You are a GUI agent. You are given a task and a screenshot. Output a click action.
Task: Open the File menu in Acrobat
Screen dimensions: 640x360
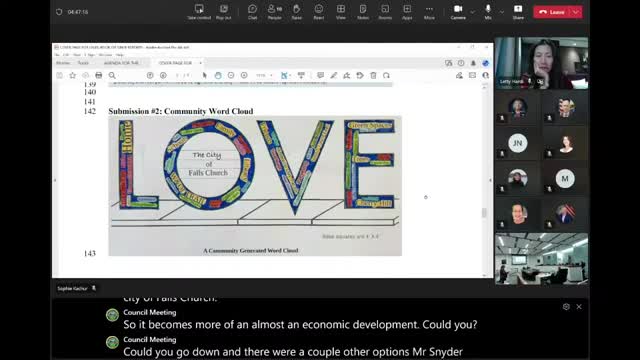[x=57, y=55]
